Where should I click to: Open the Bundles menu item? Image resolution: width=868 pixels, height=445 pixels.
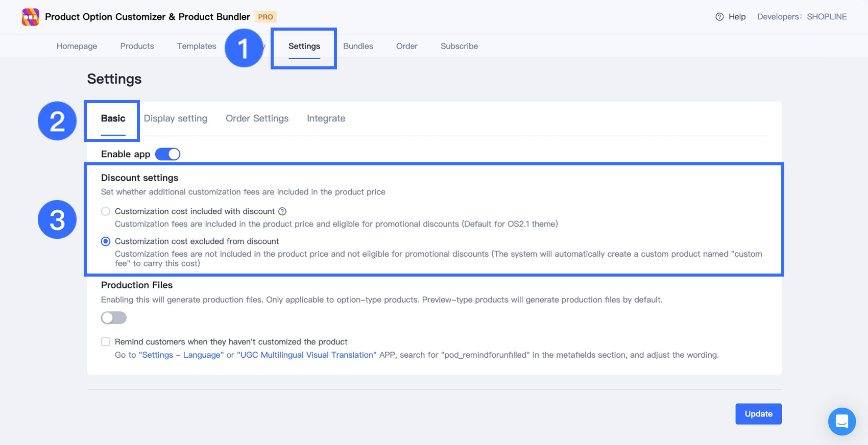coord(358,46)
